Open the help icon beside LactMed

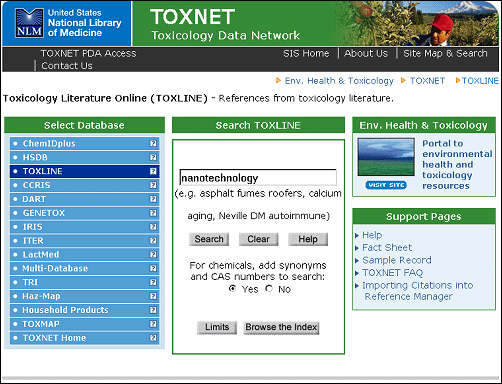click(x=153, y=255)
